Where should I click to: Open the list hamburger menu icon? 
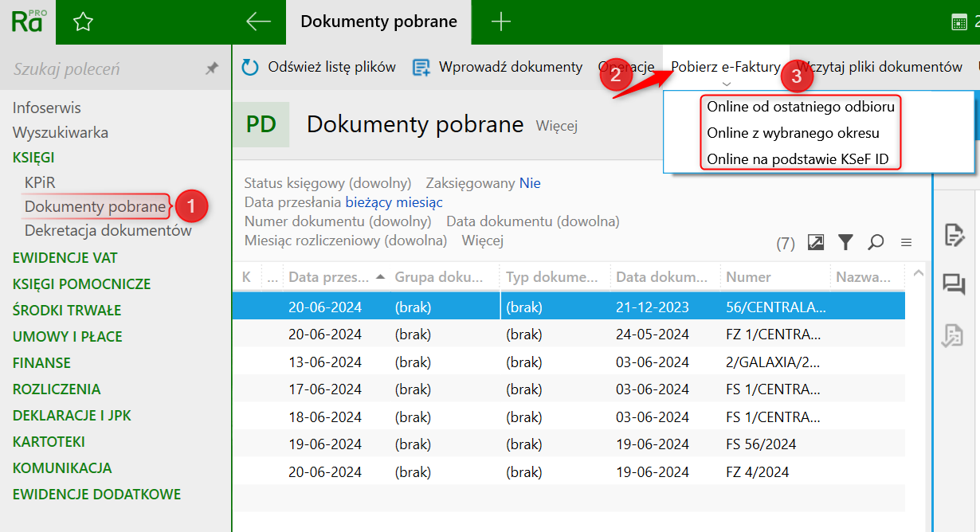point(906,242)
